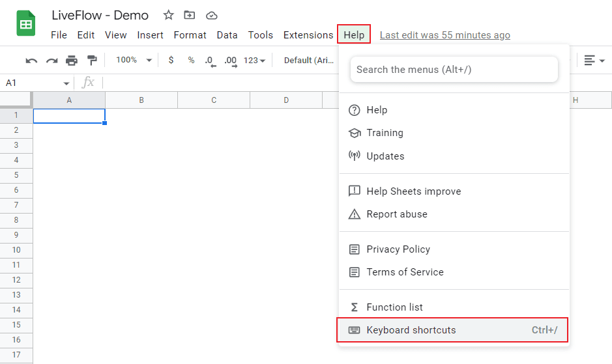Viewport: 612px width, 364px height.
Task: Choose Help from the Help menu list
Action: [x=454, y=110]
